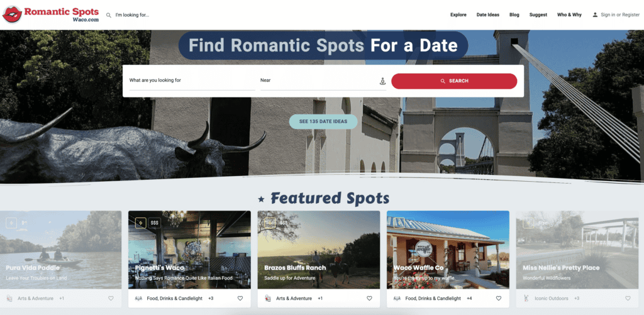The width and height of the screenshot is (644, 315).
Task: Open the Pura Vida Paddle card image
Action: click(60, 248)
